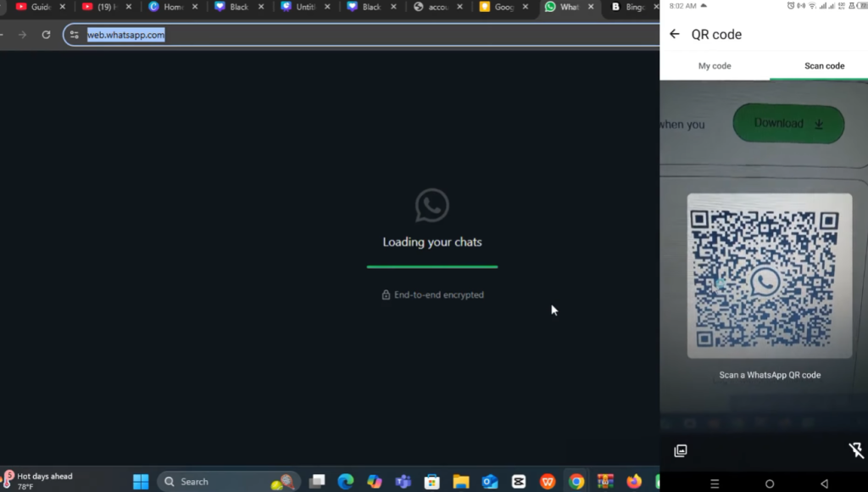This screenshot has width=868, height=492.
Task: Open WPS Office from the taskbar
Action: pyautogui.click(x=548, y=482)
